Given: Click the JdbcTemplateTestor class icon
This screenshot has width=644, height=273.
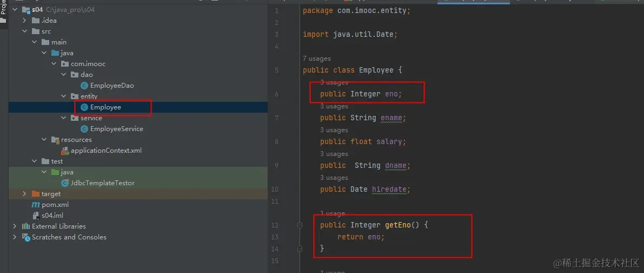Looking at the screenshot, I should pos(65,183).
